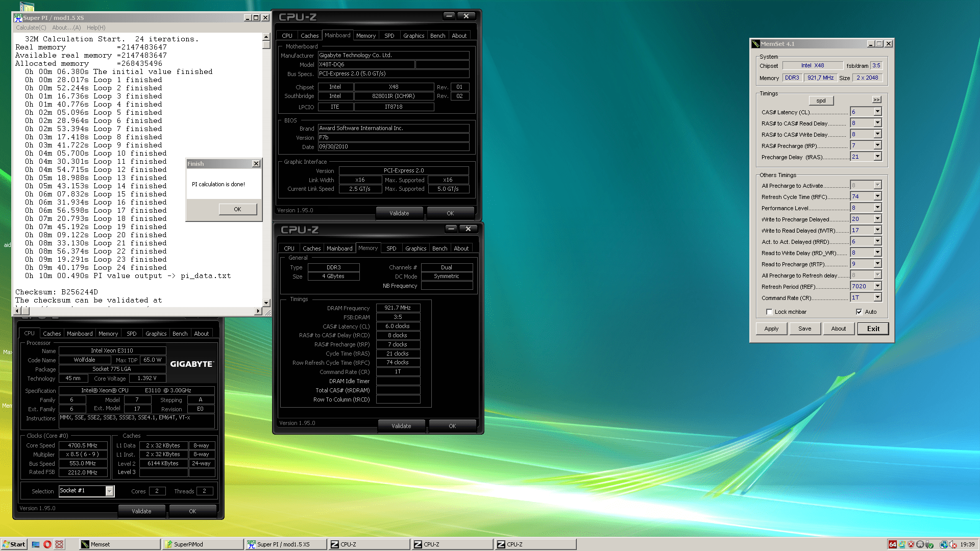The width and height of the screenshot is (980, 551).
Task: Click Super PI vertical scrollbar down arrow
Action: [266, 303]
